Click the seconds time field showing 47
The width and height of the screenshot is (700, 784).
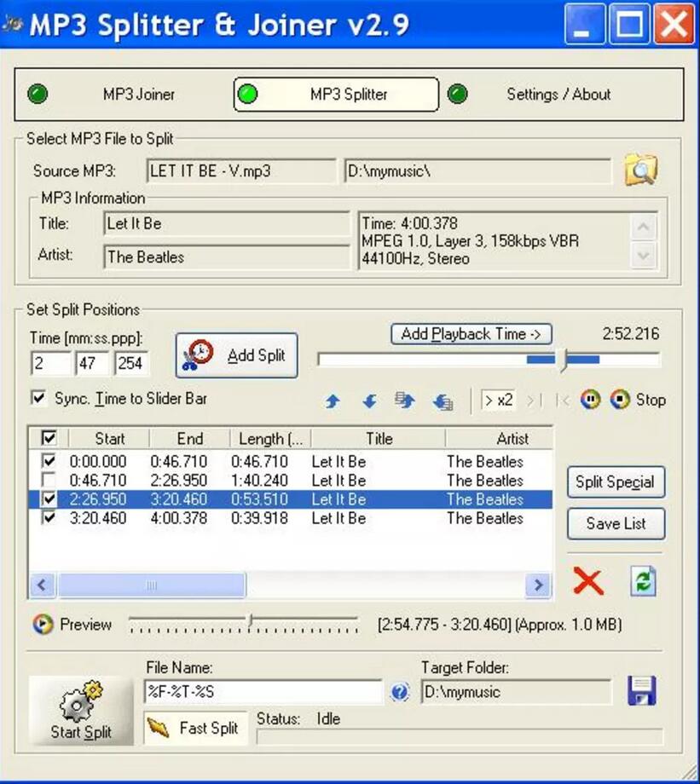click(92, 363)
